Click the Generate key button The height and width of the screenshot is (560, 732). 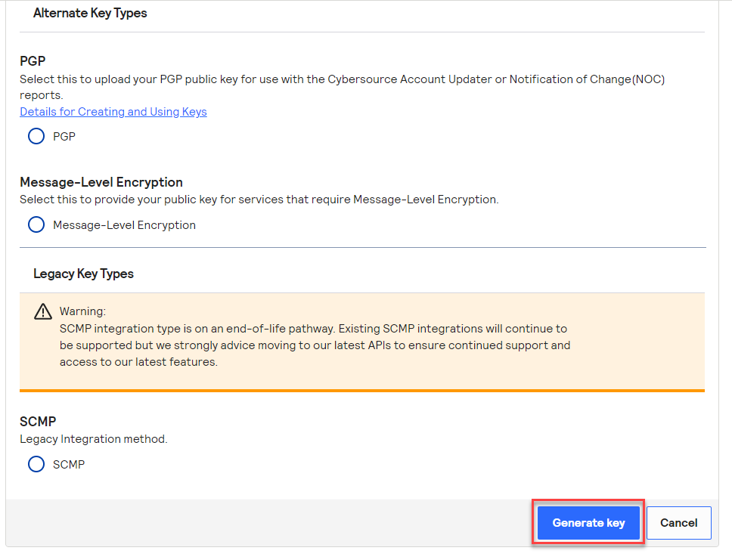point(588,522)
